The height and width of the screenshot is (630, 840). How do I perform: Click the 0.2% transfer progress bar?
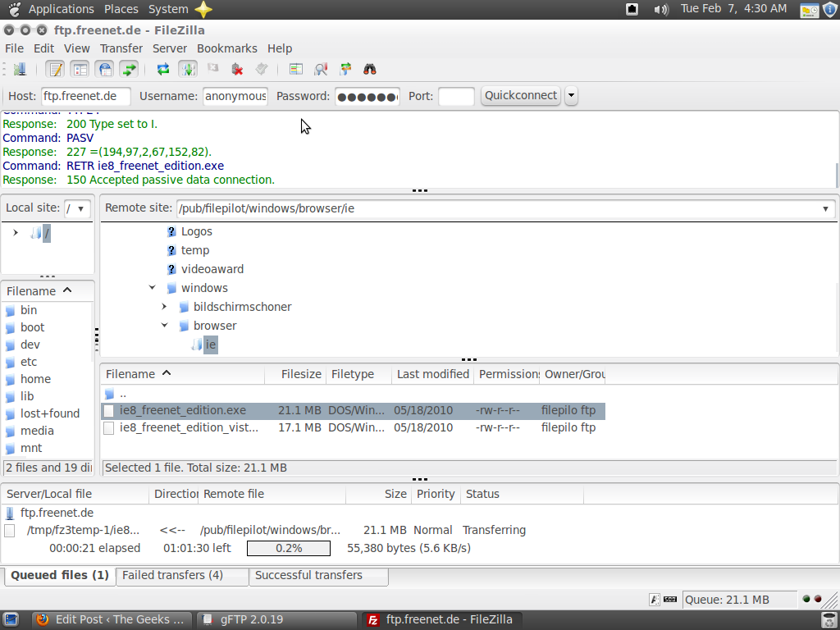(289, 548)
